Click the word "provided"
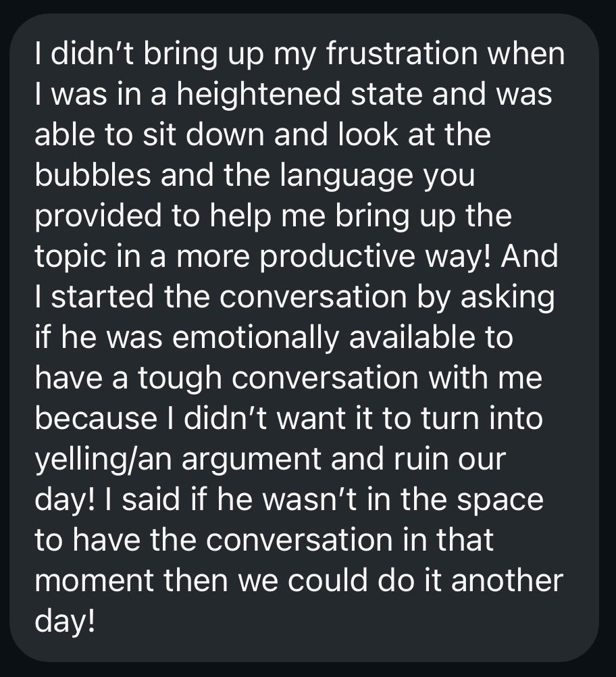Viewport: 616px width, 677px height. click(x=98, y=216)
